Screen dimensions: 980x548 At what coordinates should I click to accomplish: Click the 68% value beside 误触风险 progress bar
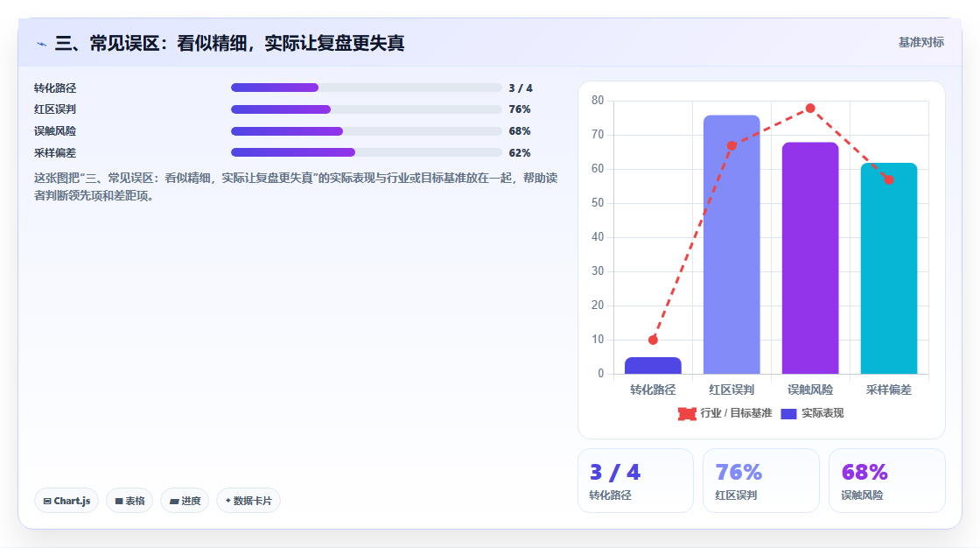point(520,131)
